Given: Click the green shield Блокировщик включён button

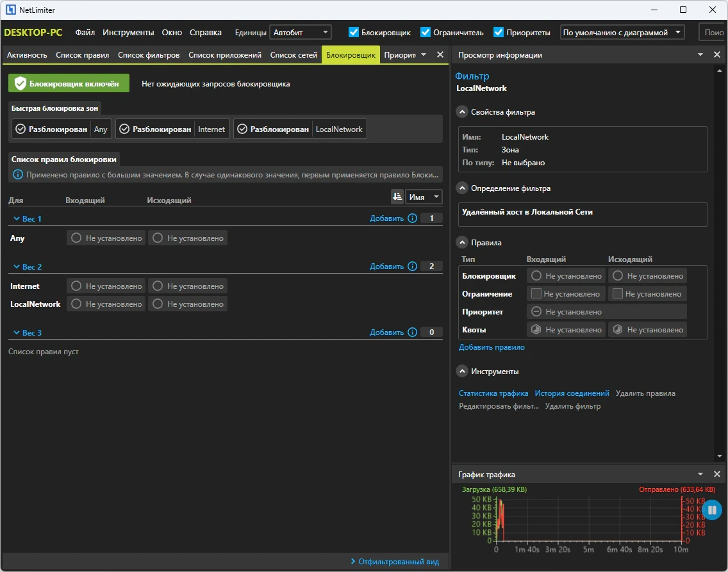Looking at the screenshot, I should pyautogui.click(x=69, y=83).
